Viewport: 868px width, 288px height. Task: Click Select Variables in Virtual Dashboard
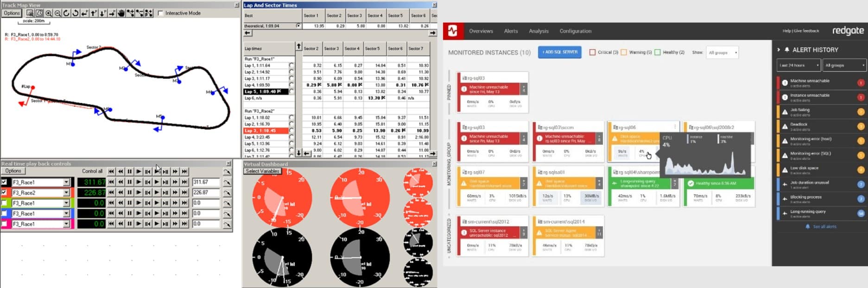(262, 171)
